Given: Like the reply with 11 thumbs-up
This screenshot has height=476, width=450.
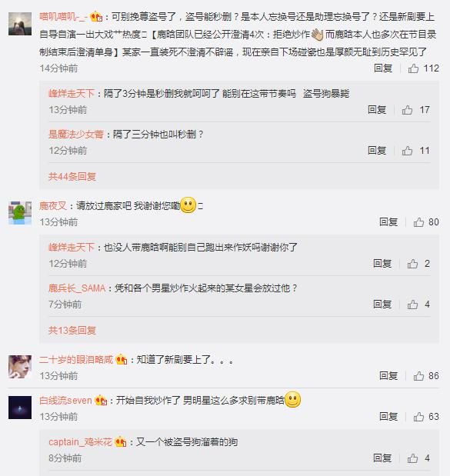Looking at the screenshot, I should point(407,151).
